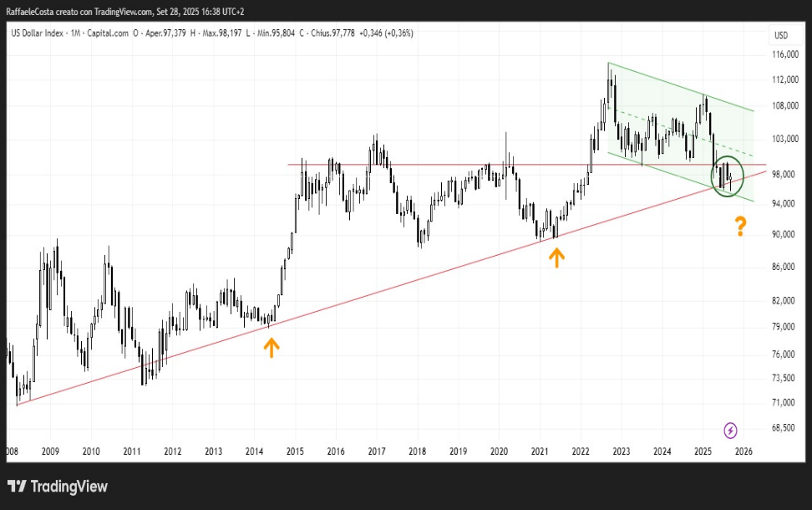The image size is (812, 510).
Task: Click the 2026 label on time axis
Action: point(743,451)
